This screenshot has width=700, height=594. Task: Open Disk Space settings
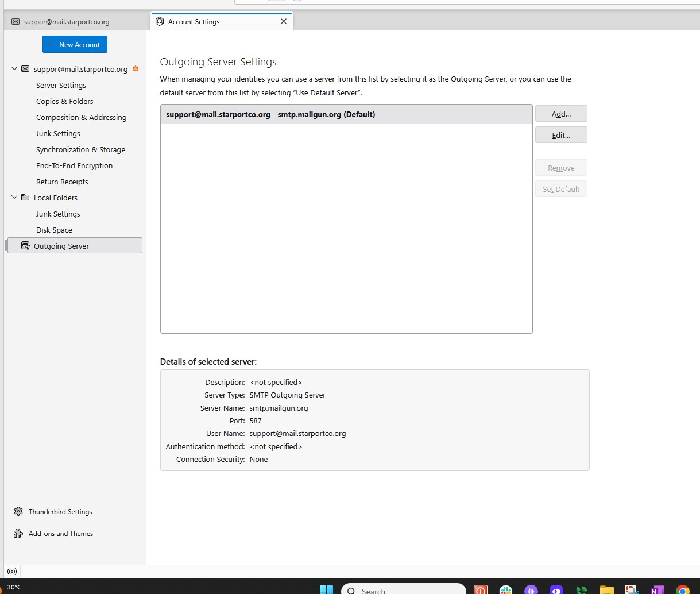coord(54,230)
